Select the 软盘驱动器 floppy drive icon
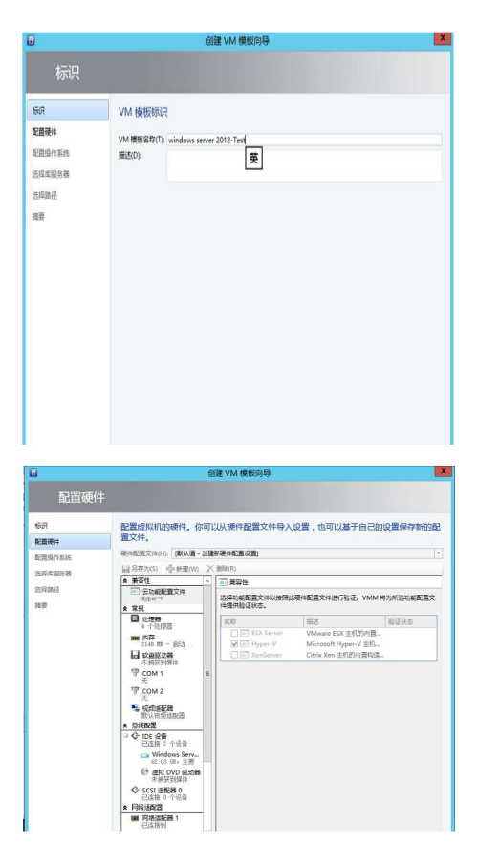Image resolution: width=478 pixels, height=868 pixels. tap(135, 655)
